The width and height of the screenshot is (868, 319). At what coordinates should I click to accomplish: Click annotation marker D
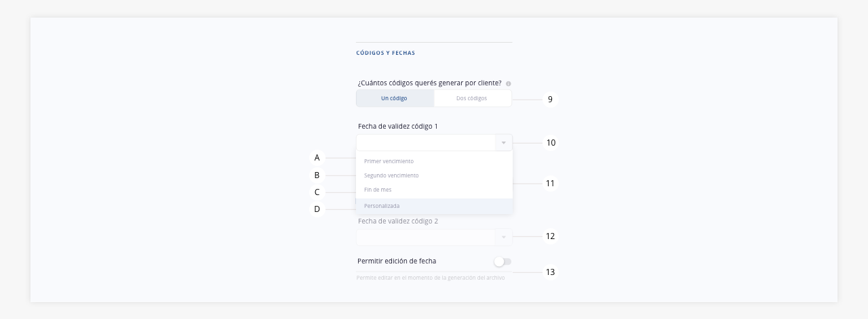[x=317, y=209]
